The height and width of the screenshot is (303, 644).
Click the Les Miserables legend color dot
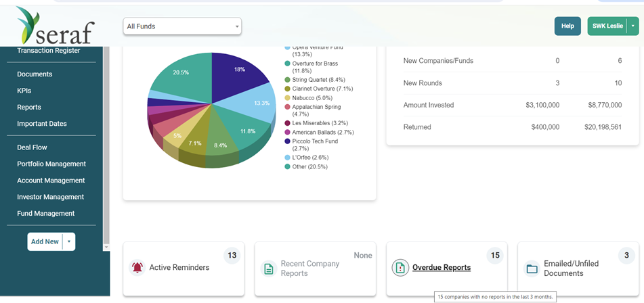(288, 123)
